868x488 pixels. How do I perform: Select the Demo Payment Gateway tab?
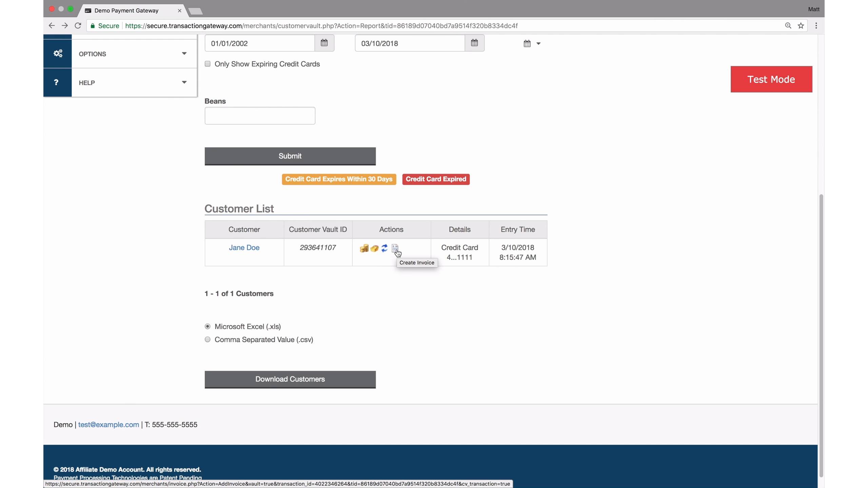131,11
